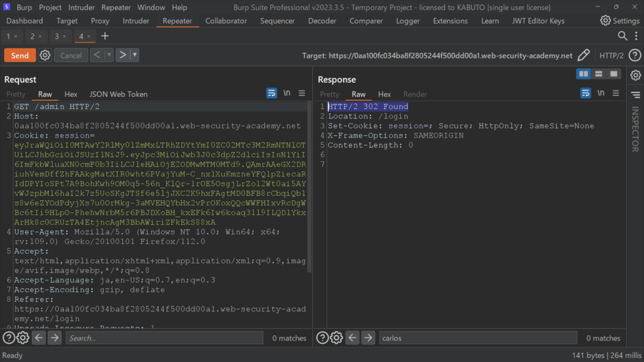This screenshot has width=644, height=362.
Task: Click the Send request settings gear icon
Action: pos(45,55)
